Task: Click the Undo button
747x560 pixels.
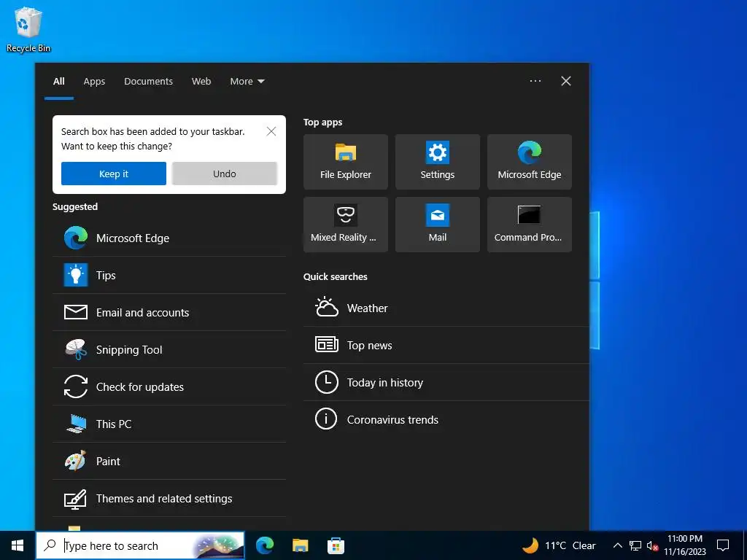Action: pos(225,174)
